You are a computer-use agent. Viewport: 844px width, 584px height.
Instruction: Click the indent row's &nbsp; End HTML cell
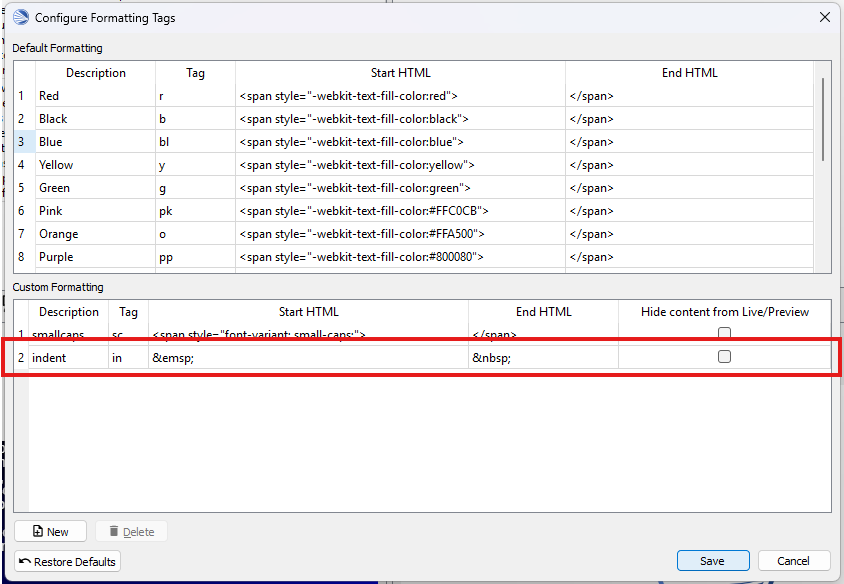(543, 357)
